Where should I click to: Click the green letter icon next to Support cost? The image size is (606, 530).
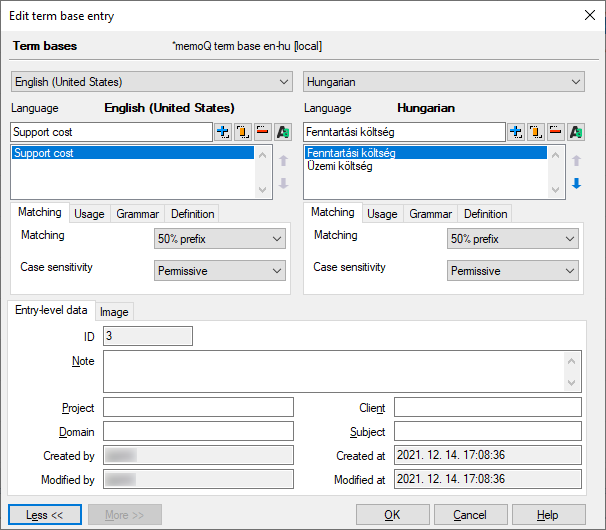283,132
